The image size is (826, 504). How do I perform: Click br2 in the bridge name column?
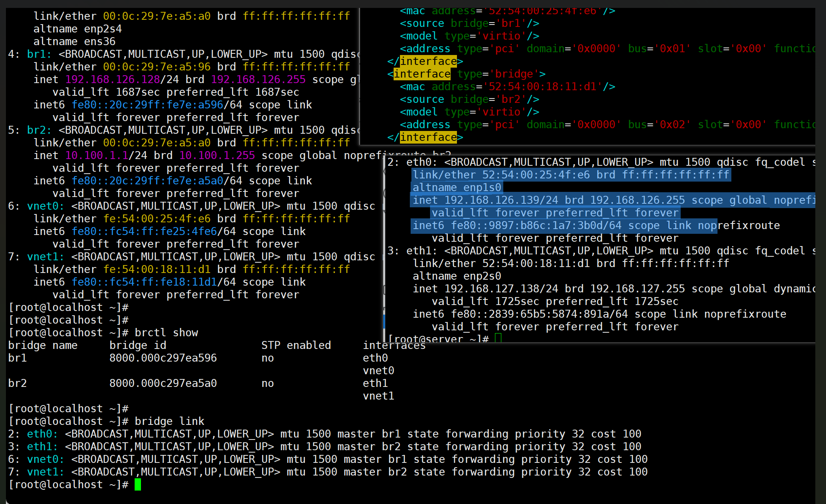pos(17,383)
